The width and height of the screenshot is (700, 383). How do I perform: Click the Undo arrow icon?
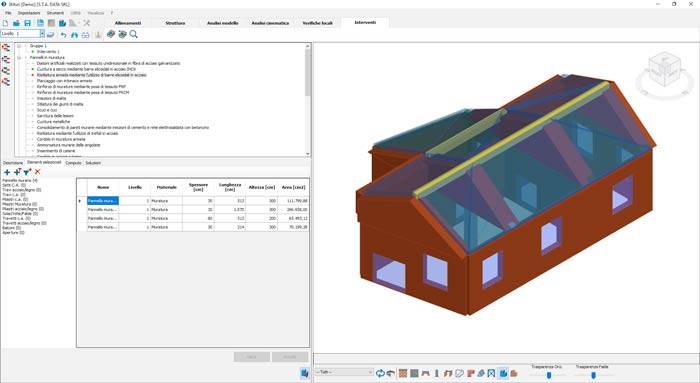click(x=63, y=34)
